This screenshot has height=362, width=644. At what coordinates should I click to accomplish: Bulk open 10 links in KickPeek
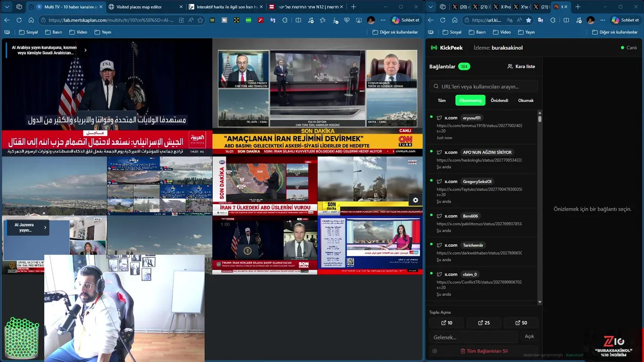point(447,323)
